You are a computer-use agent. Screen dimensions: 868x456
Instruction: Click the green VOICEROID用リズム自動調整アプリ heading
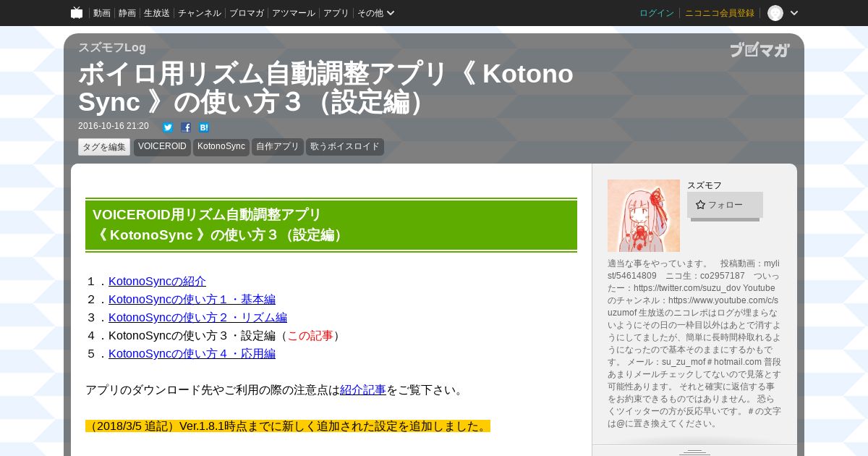[x=331, y=225]
